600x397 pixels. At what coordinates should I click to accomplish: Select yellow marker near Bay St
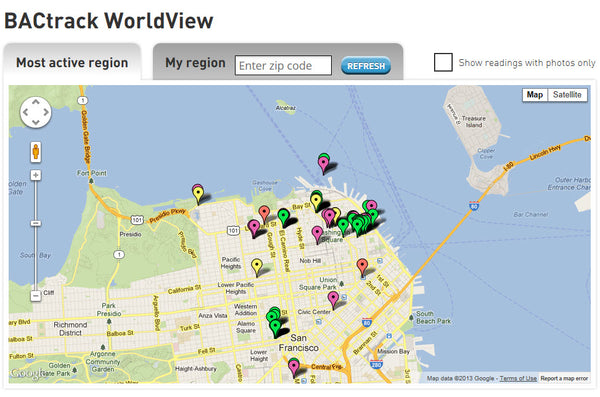316,202
